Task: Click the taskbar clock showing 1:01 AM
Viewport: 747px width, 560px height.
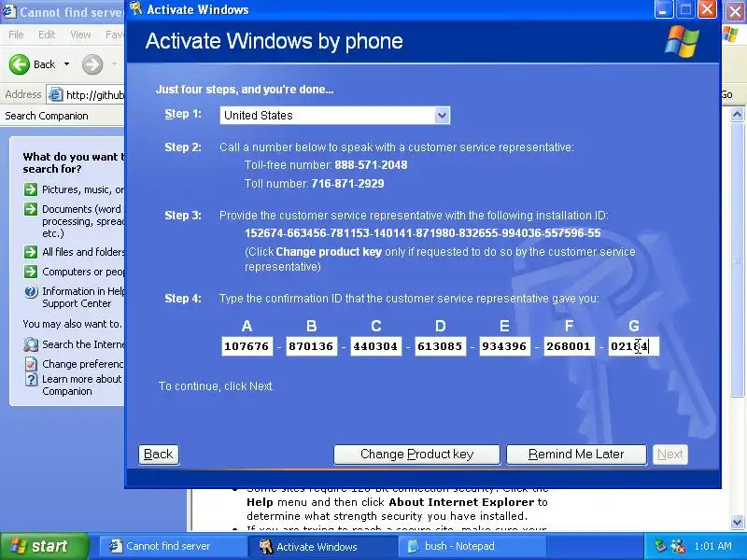Action: 712,546
